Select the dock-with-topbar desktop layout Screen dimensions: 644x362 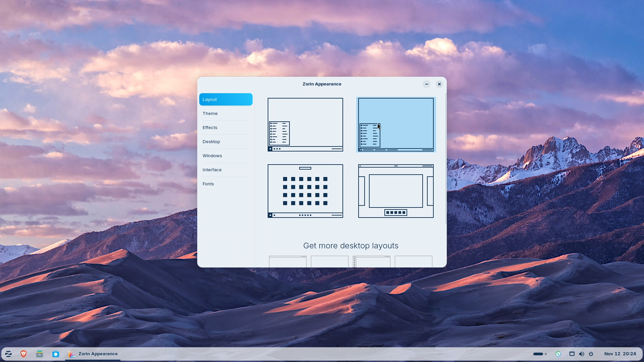395,191
